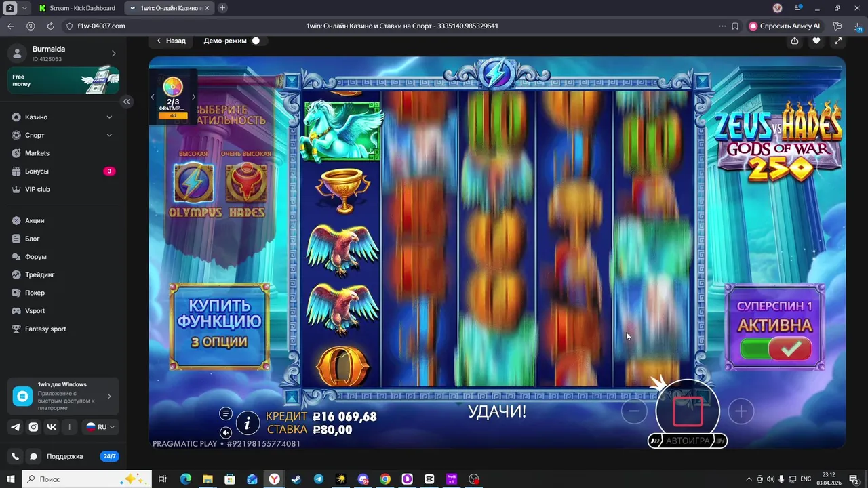Open the game info 'i' button
Image resolution: width=868 pixels, height=488 pixels.
248,424
